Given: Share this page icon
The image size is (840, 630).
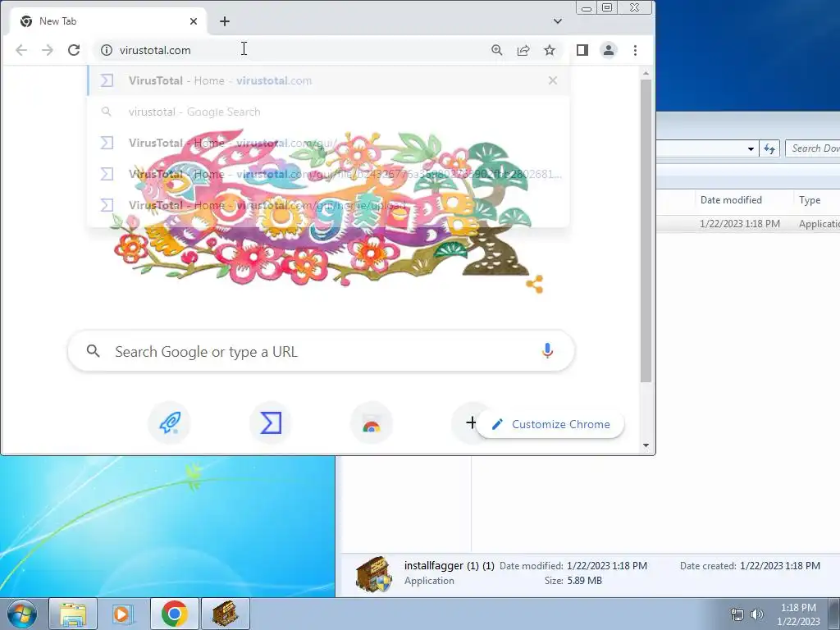Looking at the screenshot, I should [x=523, y=50].
